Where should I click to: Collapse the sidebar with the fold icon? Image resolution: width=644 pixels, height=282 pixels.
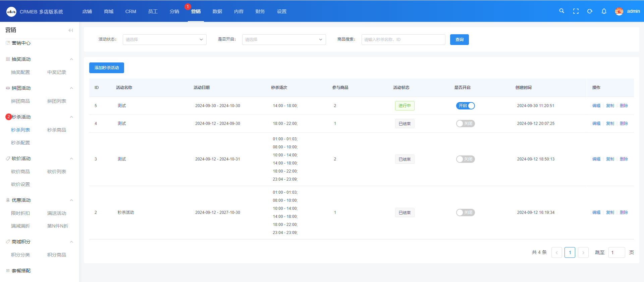coord(70,30)
